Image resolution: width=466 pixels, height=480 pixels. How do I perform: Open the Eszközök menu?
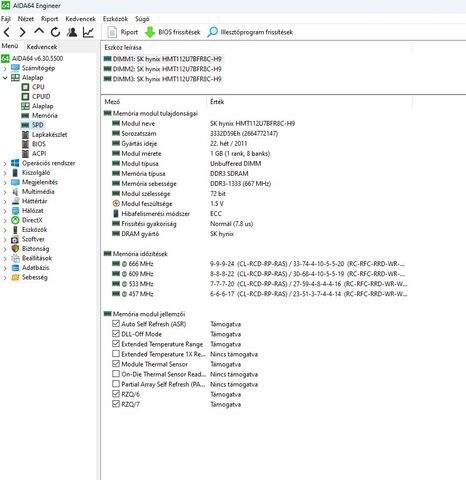click(x=115, y=19)
